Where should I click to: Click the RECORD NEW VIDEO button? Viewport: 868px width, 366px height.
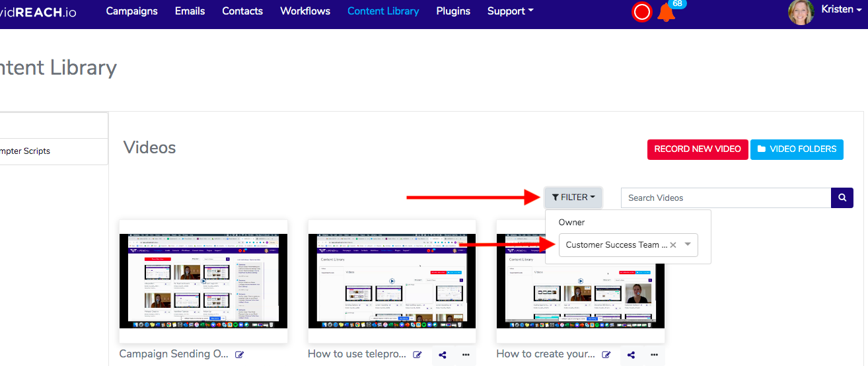click(697, 149)
